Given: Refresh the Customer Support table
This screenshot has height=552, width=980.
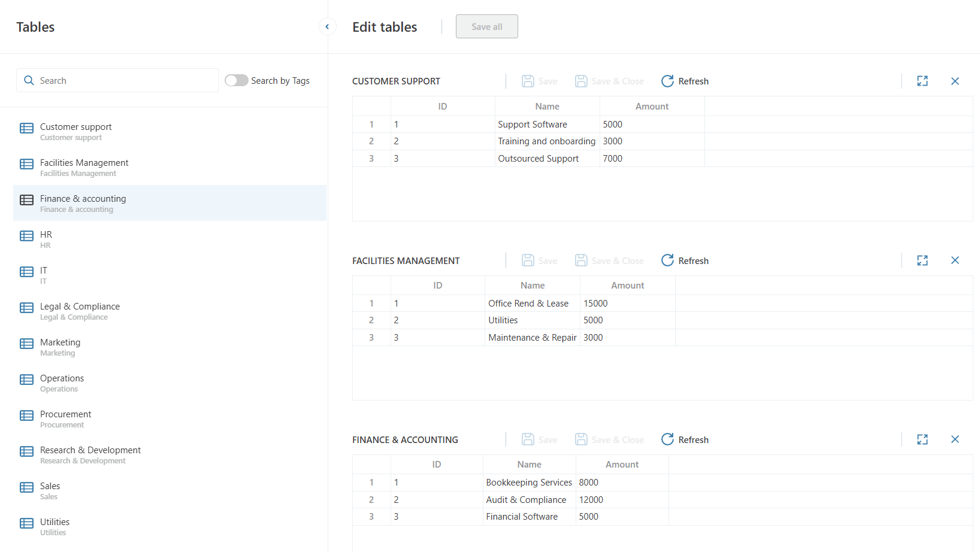Looking at the screenshot, I should tap(685, 81).
